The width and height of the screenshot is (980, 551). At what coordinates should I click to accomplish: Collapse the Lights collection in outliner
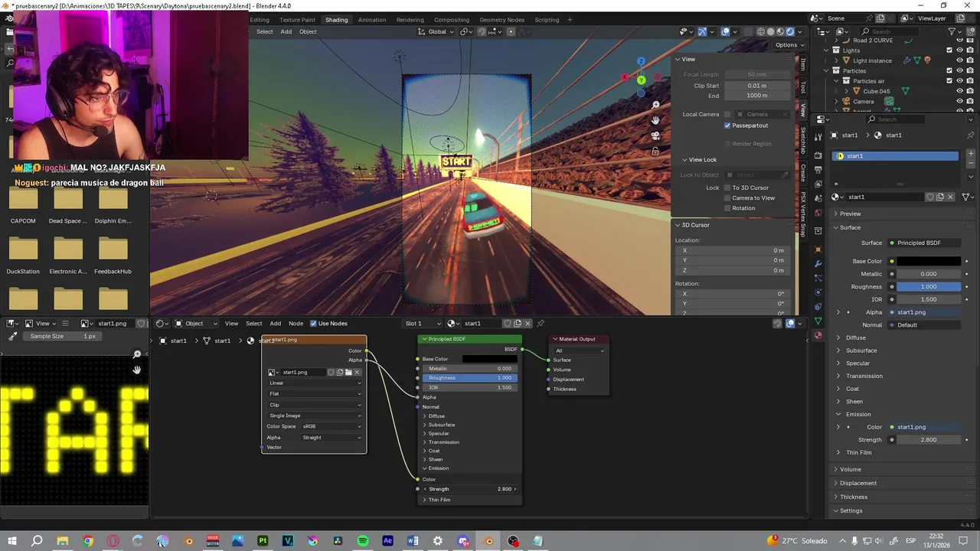[x=826, y=51]
